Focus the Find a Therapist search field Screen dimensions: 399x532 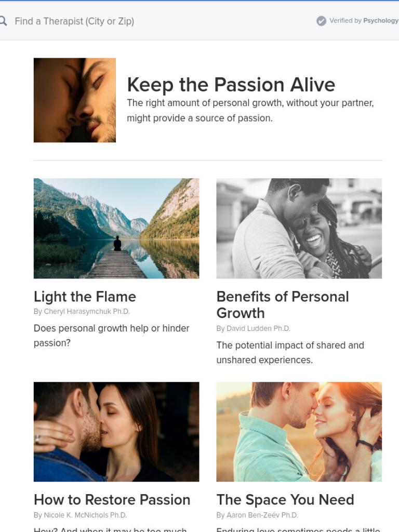(x=74, y=21)
